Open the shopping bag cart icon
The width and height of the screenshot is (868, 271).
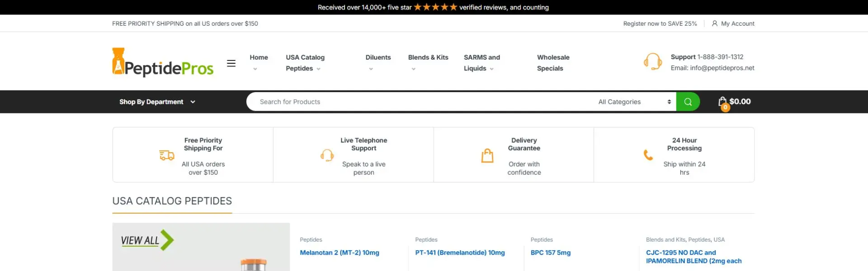722,102
